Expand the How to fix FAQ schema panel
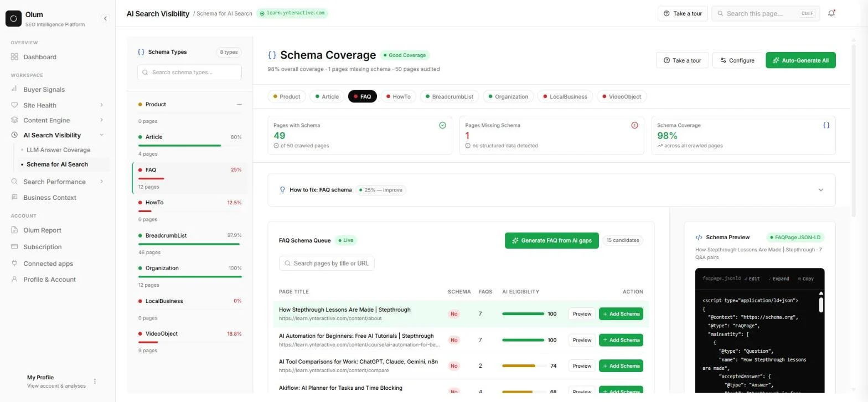Image resolution: width=868 pixels, height=402 pixels. 821,190
